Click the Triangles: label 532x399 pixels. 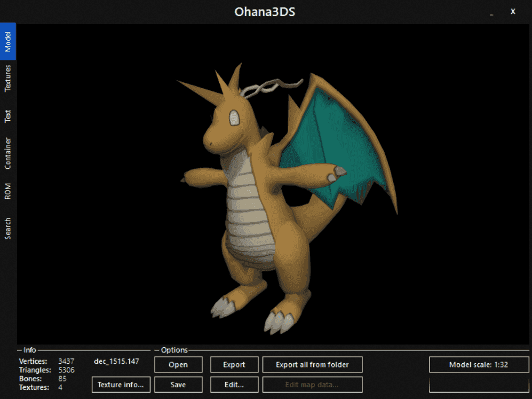35,370
